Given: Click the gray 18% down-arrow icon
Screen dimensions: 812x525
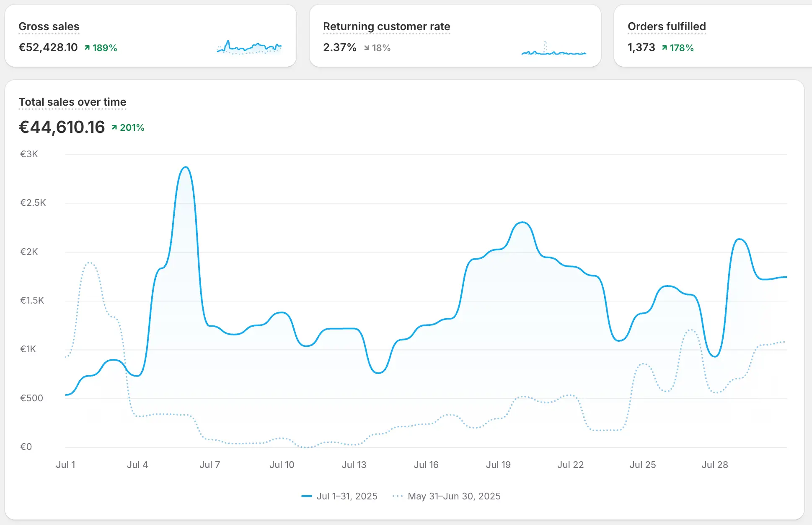Looking at the screenshot, I should (x=367, y=48).
